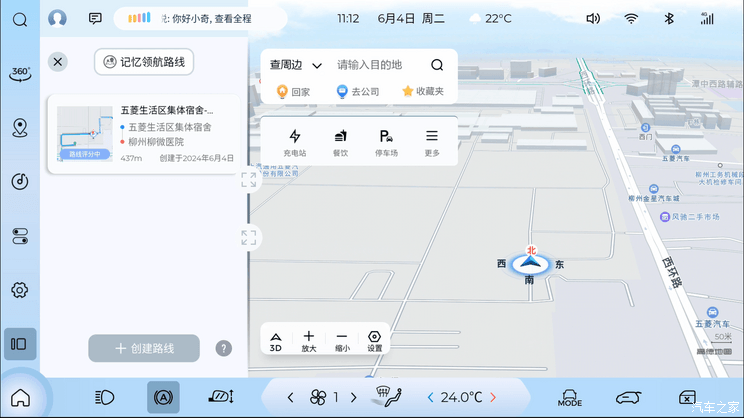Viewport: 744px width, 418px height.
Task: Open map 设置 settings
Action: coord(374,342)
